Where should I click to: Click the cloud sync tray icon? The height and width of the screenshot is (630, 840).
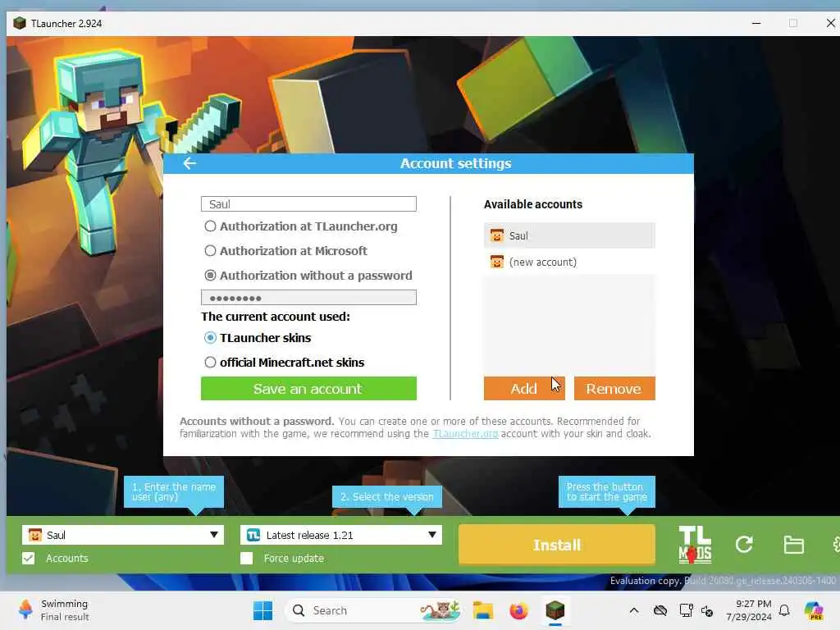point(660,610)
